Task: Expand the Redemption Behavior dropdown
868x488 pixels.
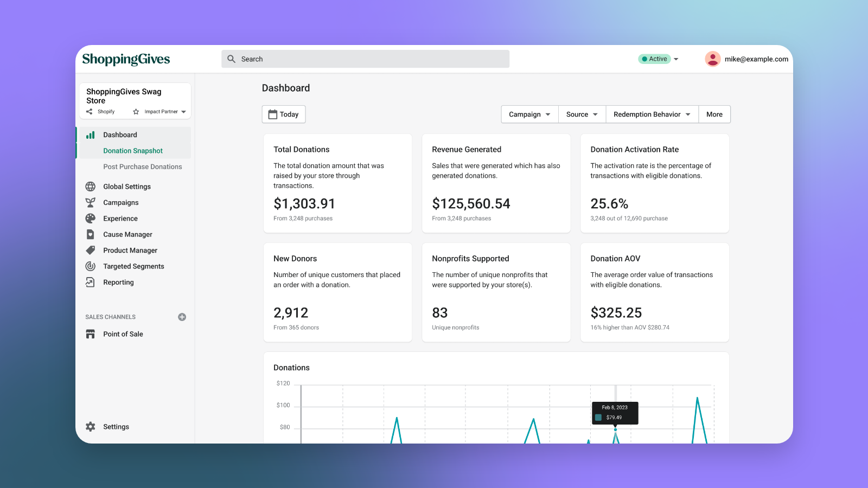Action: coord(651,114)
